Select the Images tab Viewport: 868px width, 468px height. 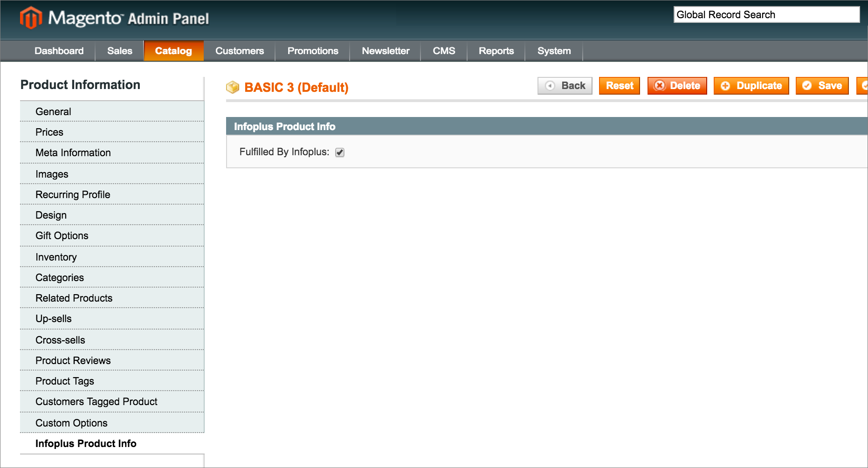tap(112, 174)
